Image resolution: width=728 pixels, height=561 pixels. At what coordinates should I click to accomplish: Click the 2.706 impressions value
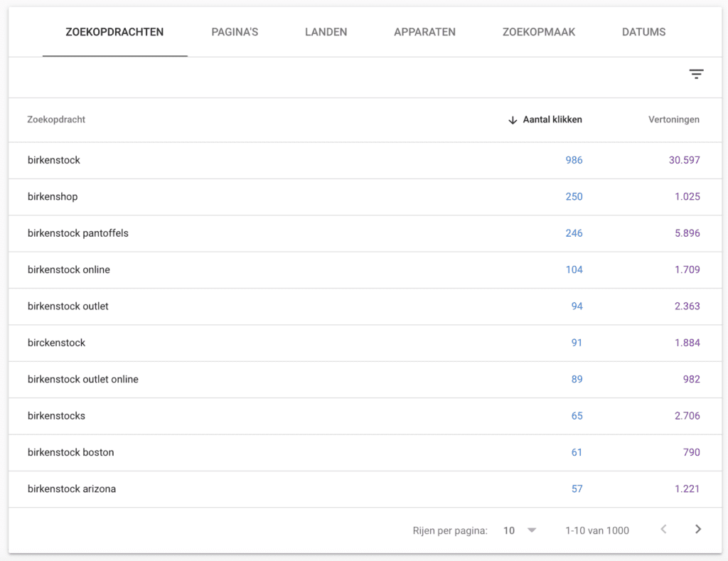(x=687, y=416)
